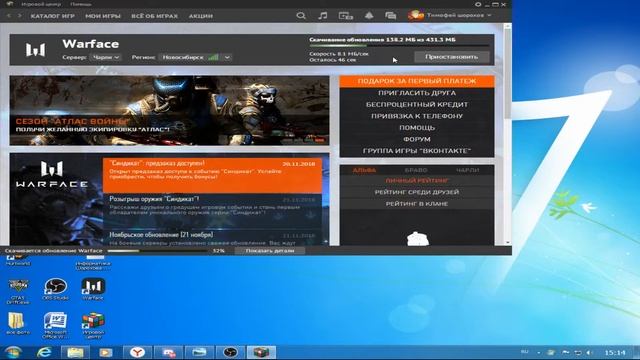Screen dimensions: 640x360
Task: Open the Синдикат предзаказ доступен news item
Action: (x=212, y=176)
